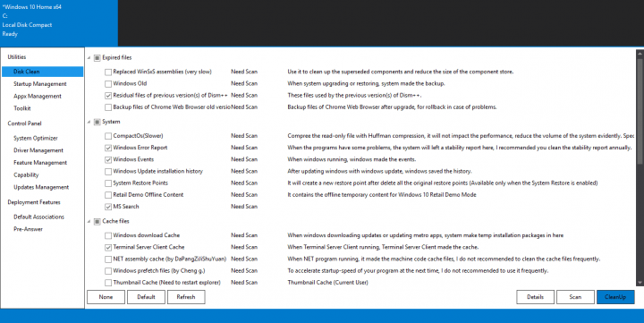Select Driver Management
644x323 pixels.
(x=38, y=150)
